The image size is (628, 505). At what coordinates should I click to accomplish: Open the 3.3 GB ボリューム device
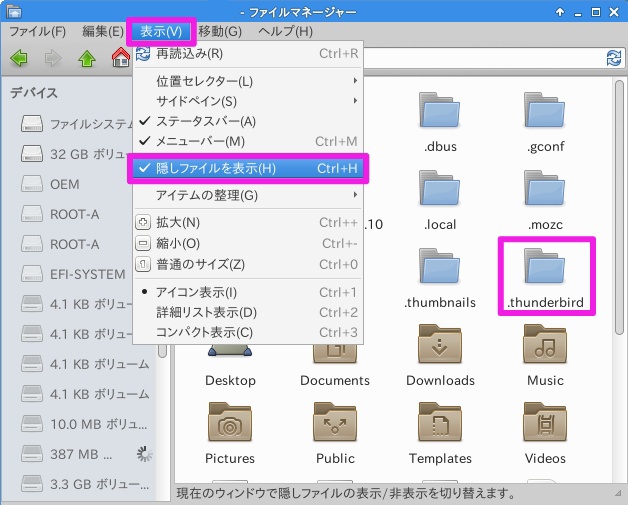coord(85,484)
